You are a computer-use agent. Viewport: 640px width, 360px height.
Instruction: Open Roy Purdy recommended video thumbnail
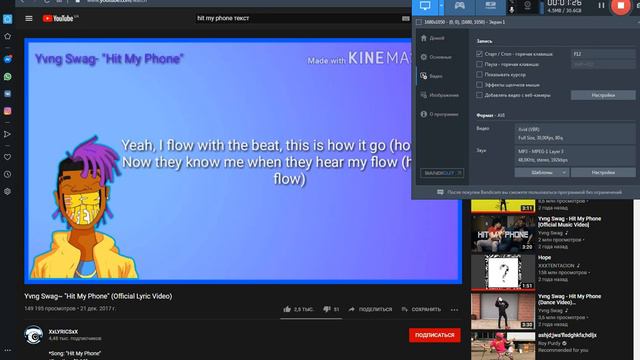coord(503,346)
